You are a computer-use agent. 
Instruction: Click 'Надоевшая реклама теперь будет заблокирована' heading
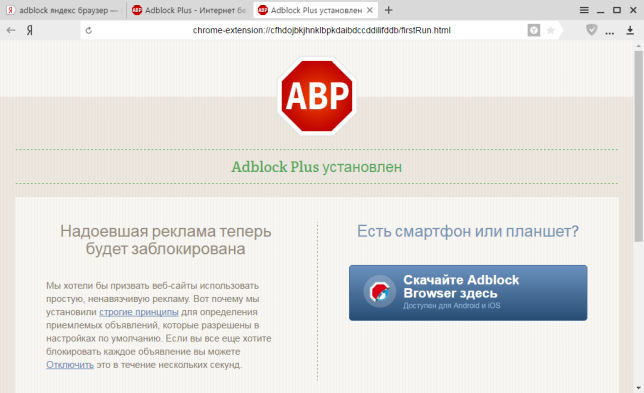tap(166, 240)
